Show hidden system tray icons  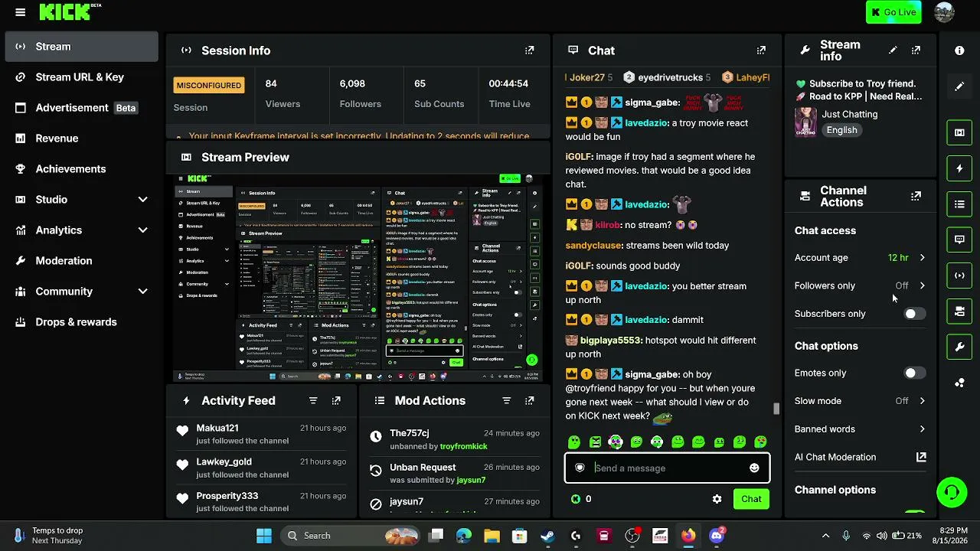click(825, 536)
